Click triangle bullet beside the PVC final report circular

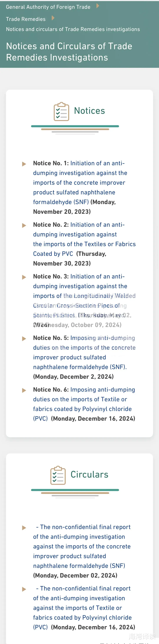24,589
